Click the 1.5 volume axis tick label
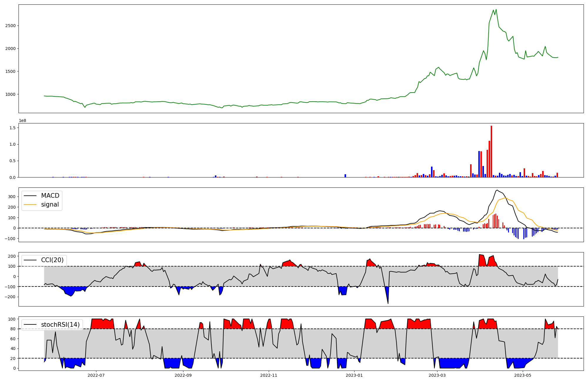This screenshot has width=588, height=382. (x=12, y=128)
